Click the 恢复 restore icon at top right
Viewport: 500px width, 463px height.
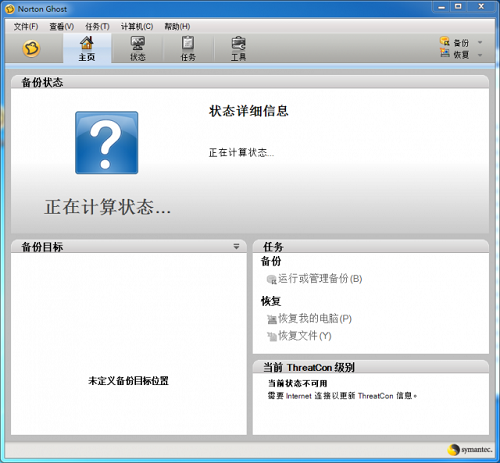click(445, 53)
